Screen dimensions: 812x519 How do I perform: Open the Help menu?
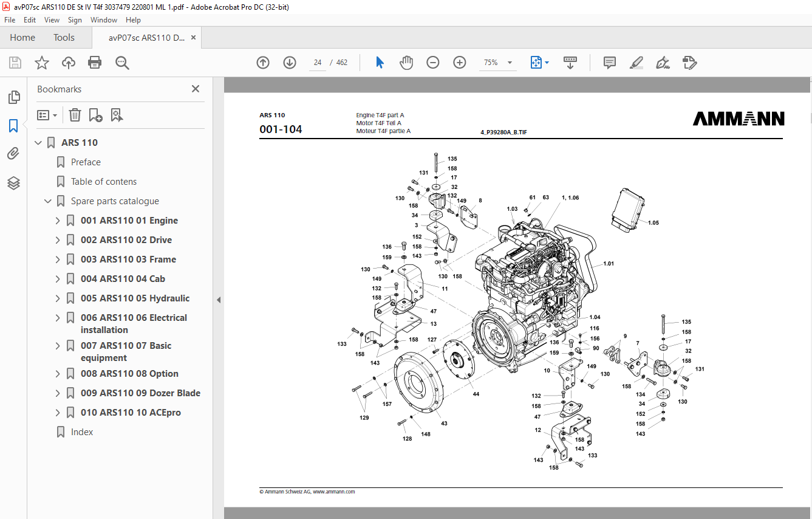tap(133, 20)
